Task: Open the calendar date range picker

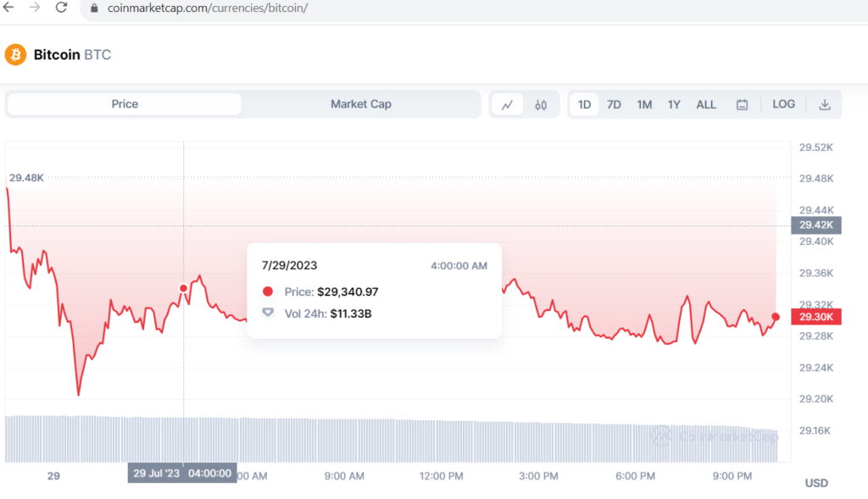Action: coord(742,105)
